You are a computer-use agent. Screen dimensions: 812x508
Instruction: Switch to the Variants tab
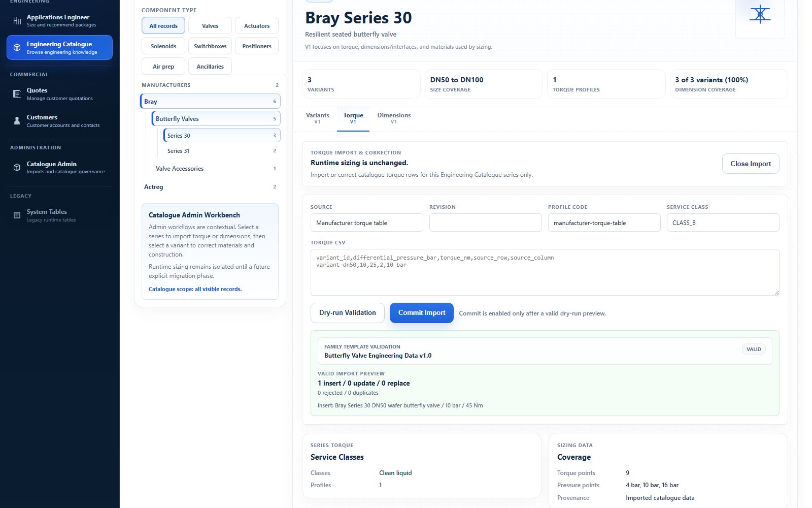(318, 118)
